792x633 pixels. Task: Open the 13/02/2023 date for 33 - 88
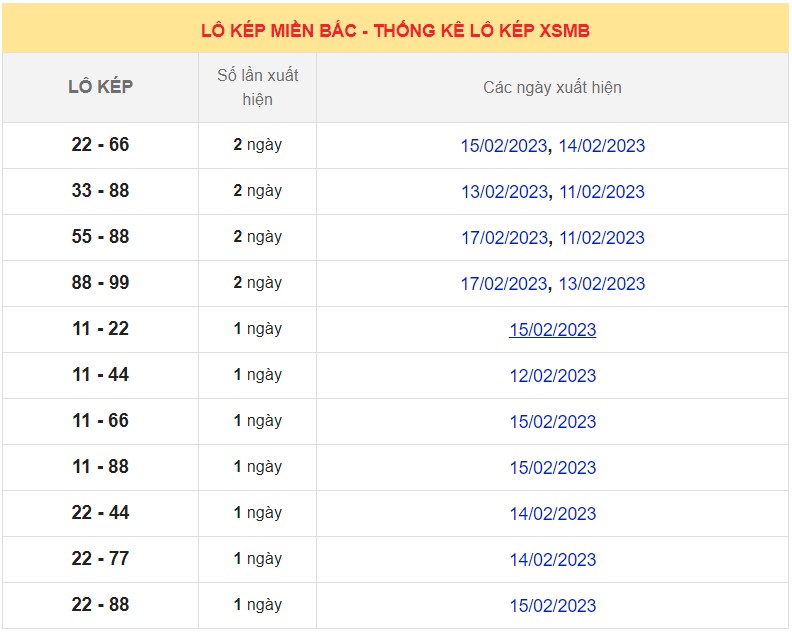click(x=504, y=192)
